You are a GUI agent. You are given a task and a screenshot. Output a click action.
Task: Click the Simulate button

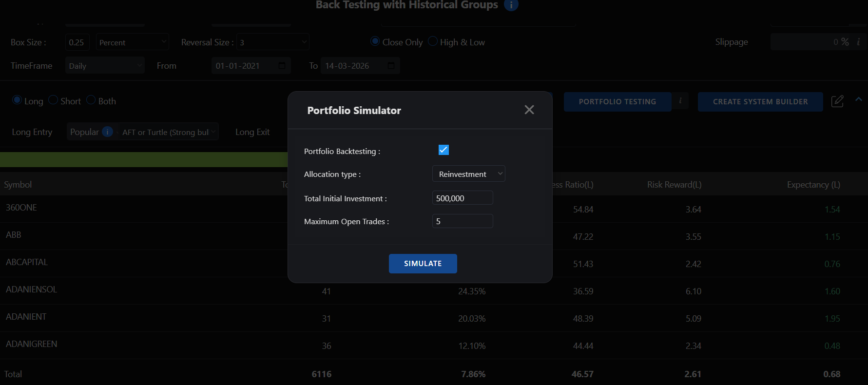coord(423,264)
